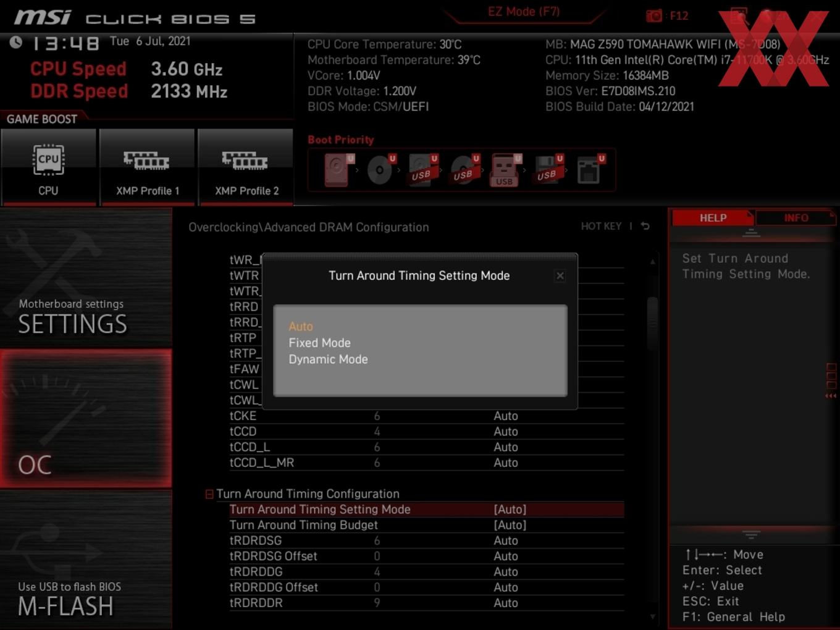Click the Overclocking\Advanced DRAM Configuration breadcrumb
This screenshot has height=630, width=840.
(x=308, y=227)
